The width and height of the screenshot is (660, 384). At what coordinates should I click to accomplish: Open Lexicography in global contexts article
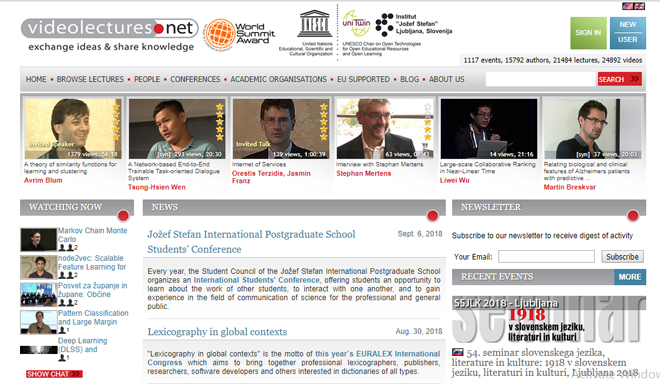point(217,332)
